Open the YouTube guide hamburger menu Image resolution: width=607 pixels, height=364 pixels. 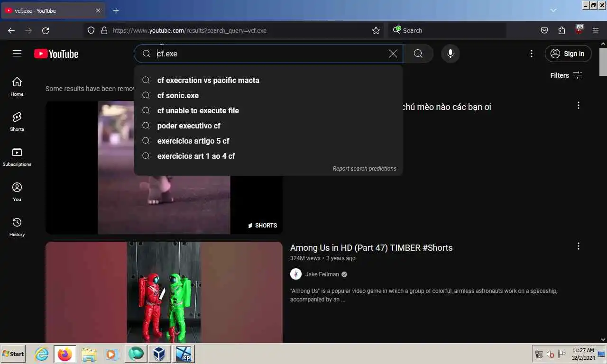click(x=17, y=54)
